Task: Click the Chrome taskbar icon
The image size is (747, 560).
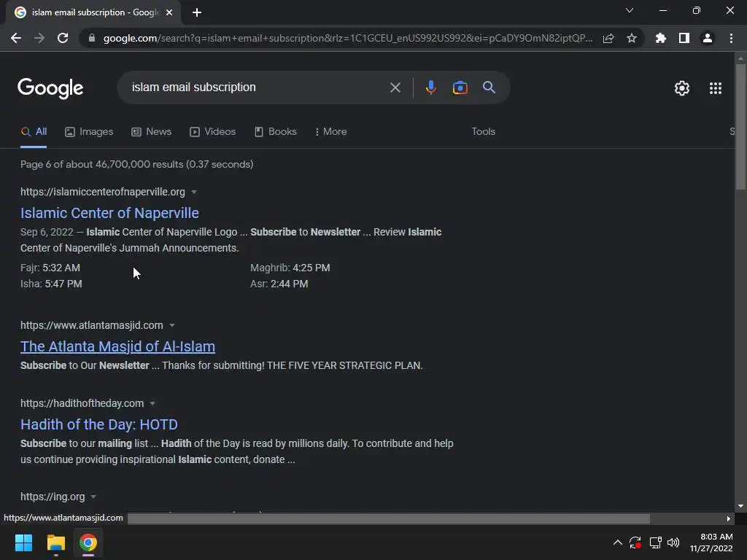Action: tap(88, 542)
